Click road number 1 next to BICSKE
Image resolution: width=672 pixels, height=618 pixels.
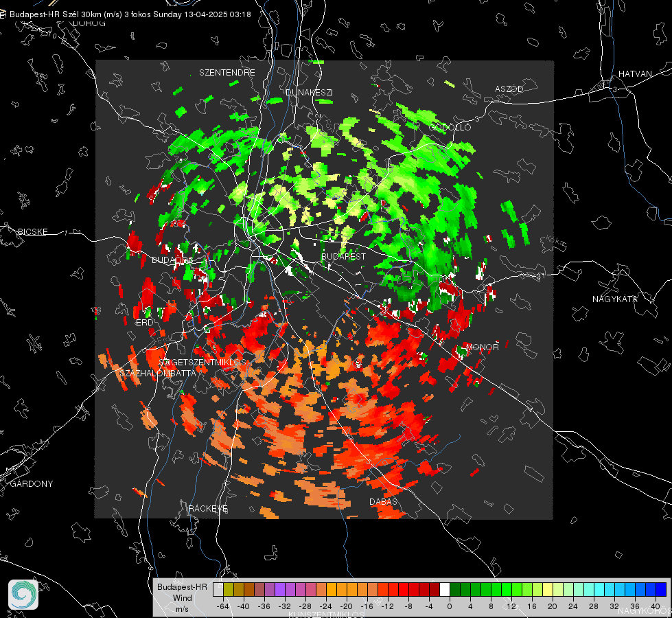coord(66,233)
